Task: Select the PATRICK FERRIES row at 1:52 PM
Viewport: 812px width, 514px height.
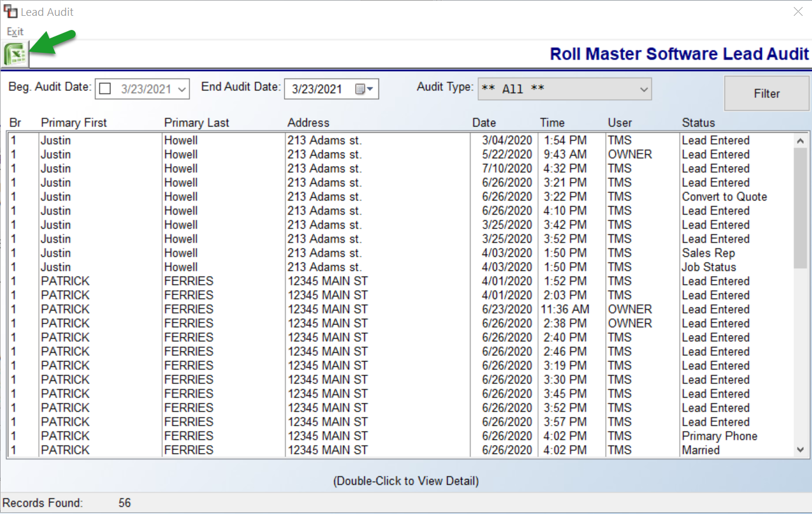Action: pos(400,281)
